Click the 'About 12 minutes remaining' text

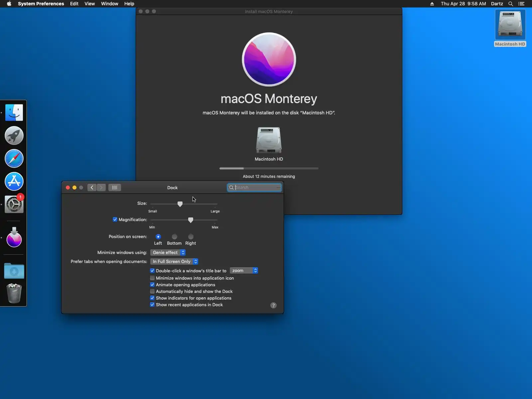(x=269, y=177)
